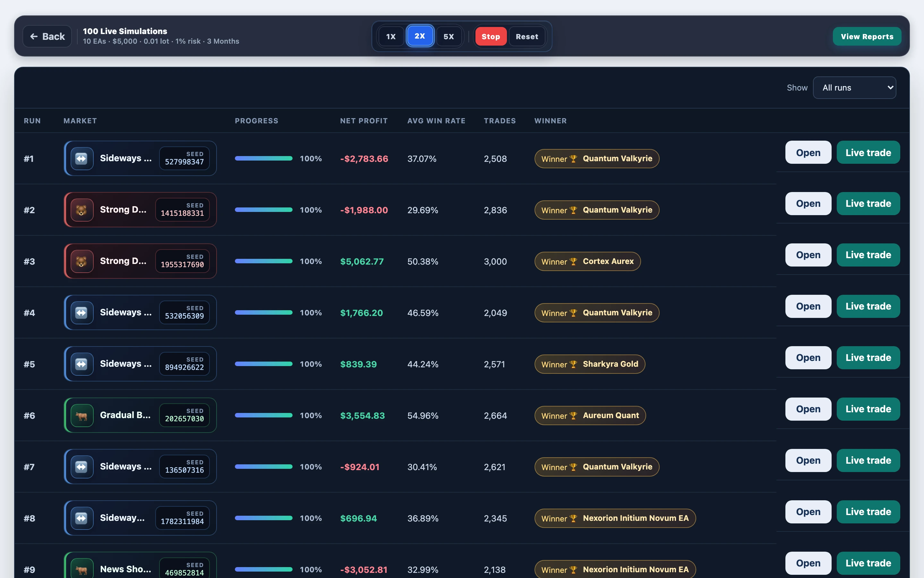Click the progress bar of run #1
The width and height of the screenshot is (924, 578).
[x=263, y=158]
